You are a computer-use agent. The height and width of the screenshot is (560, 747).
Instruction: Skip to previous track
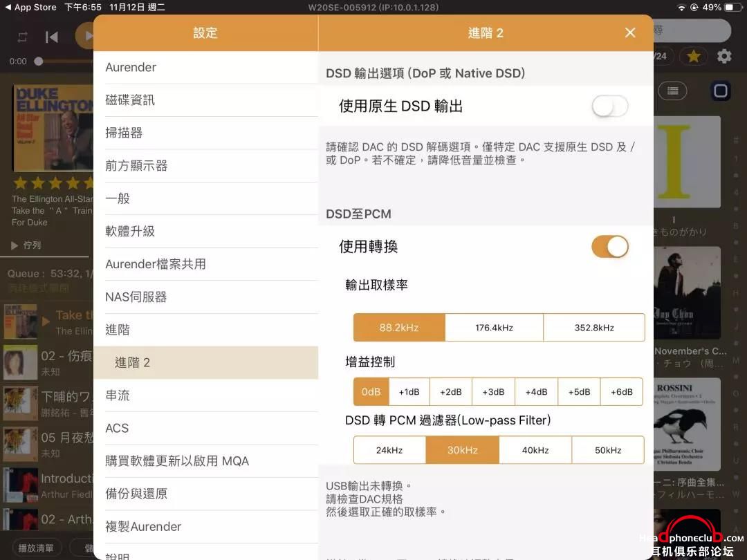point(51,37)
